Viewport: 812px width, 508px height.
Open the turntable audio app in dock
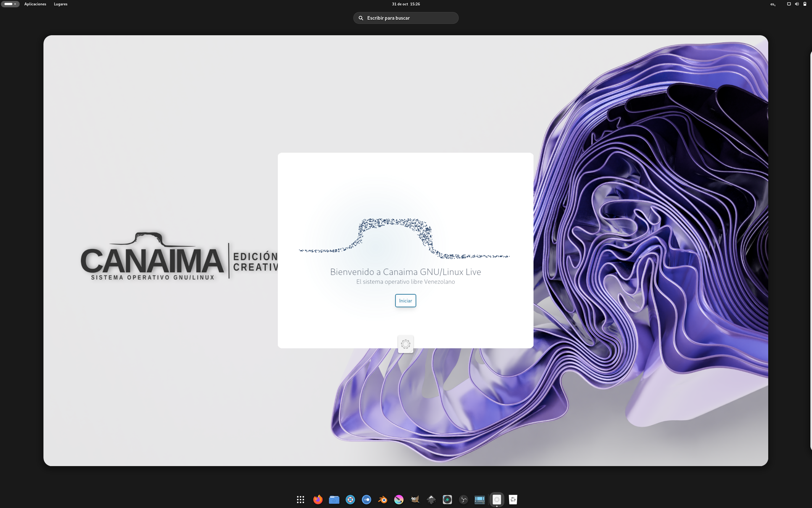tap(447, 499)
